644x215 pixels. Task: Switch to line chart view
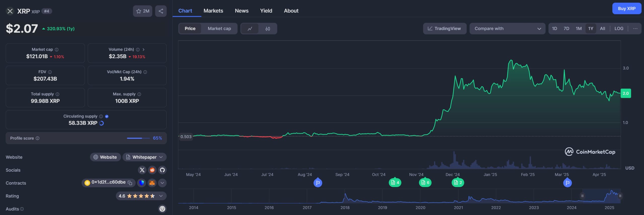pos(250,29)
